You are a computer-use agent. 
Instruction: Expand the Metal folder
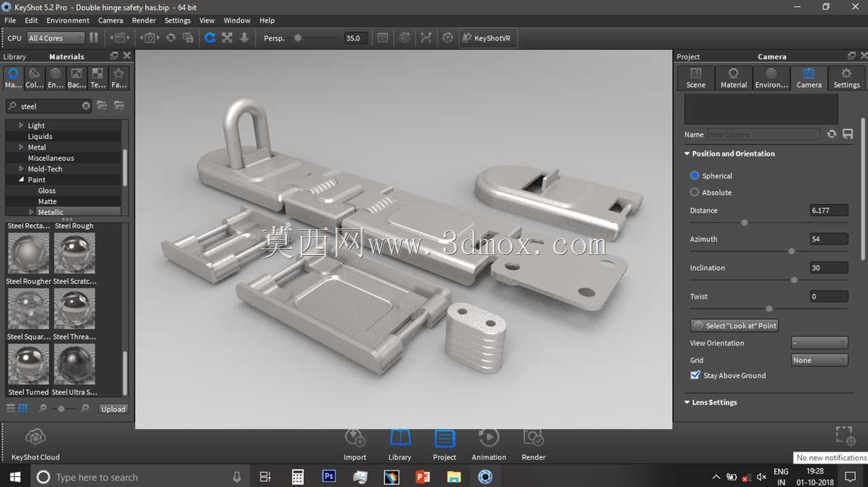pyautogui.click(x=21, y=147)
